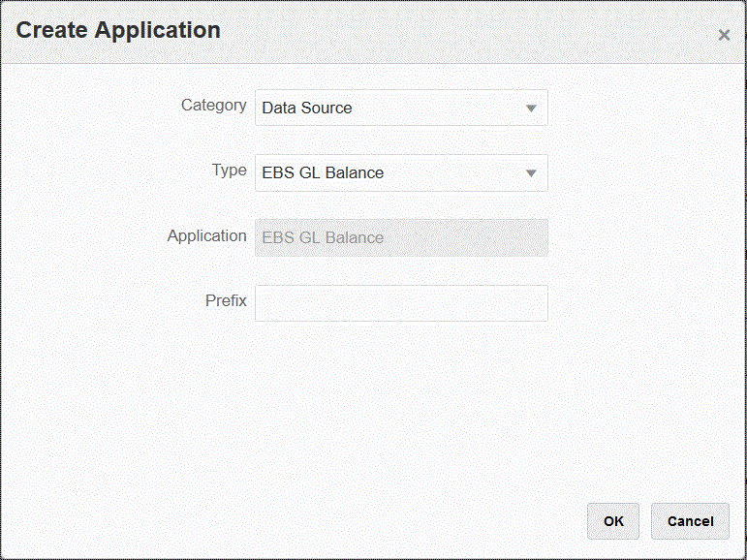
Task: Click the header bar space left of X
Action: (x=484, y=33)
